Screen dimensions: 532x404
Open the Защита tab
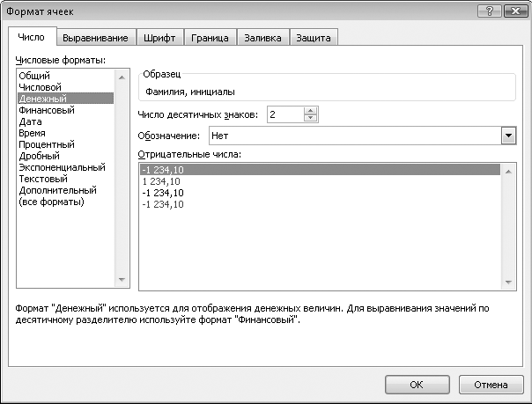pos(314,38)
